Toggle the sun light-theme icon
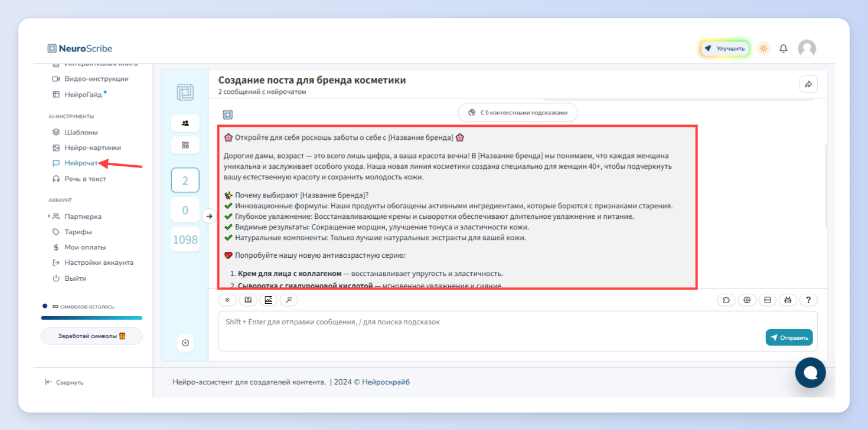The height and width of the screenshot is (430, 868). 763,48
